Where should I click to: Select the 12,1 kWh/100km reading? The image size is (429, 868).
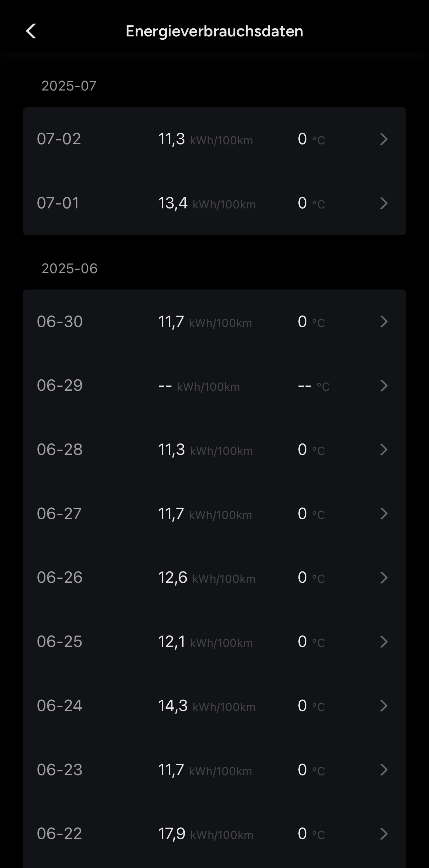pyautogui.click(x=205, y=642)
